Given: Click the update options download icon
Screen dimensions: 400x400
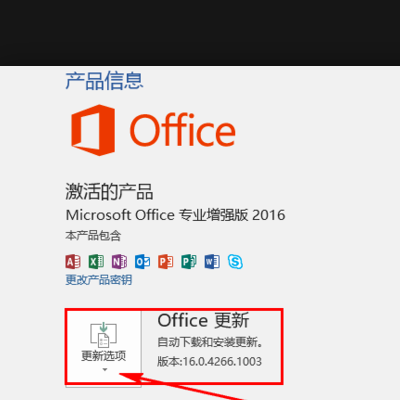Looking at the screenshot, I should click(x=104, y=335).
